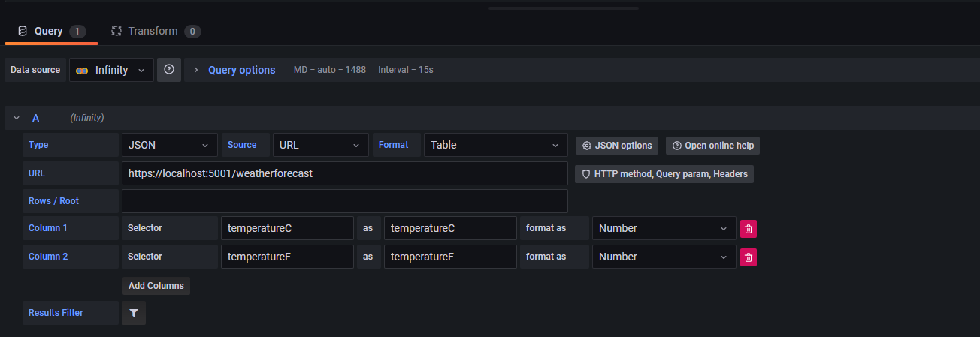
Task: Click the Infinity data source logo
Action: [83, 70]
